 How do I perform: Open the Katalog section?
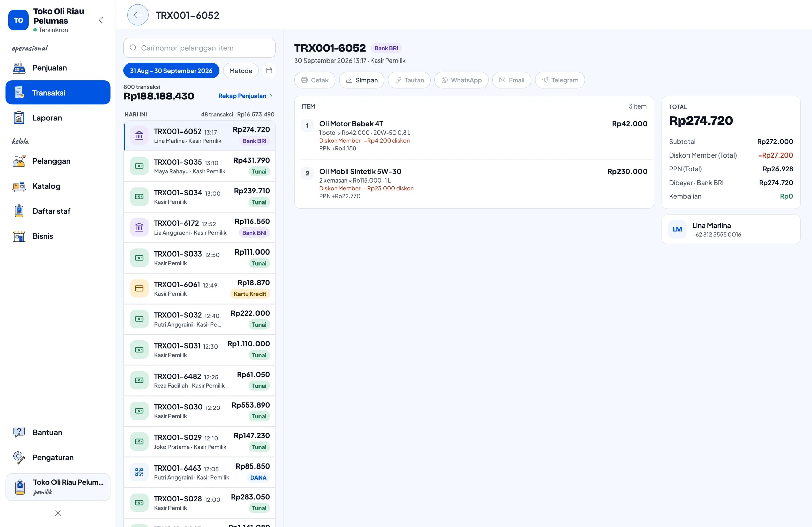pyautogui.click(x=58, y=186)
